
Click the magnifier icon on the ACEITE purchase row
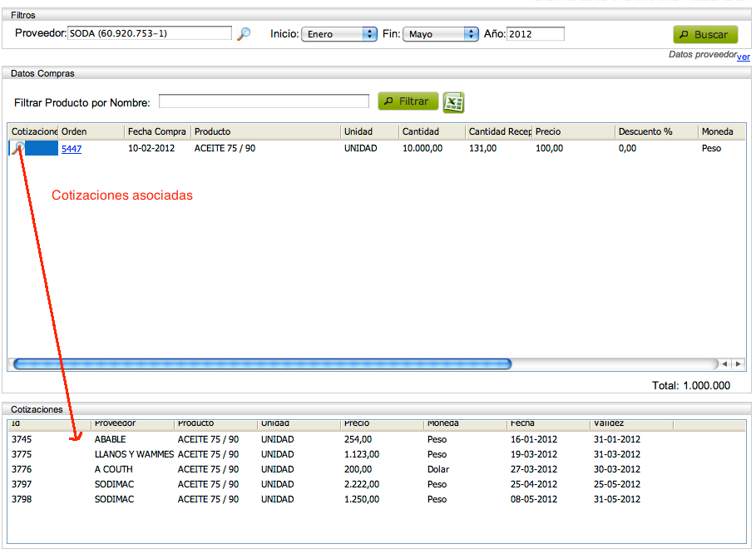18,147
